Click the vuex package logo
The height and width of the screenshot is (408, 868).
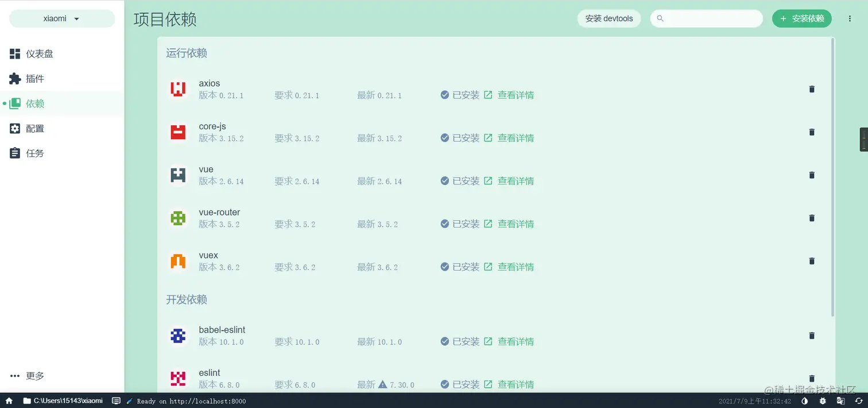(x=178, y=261)
